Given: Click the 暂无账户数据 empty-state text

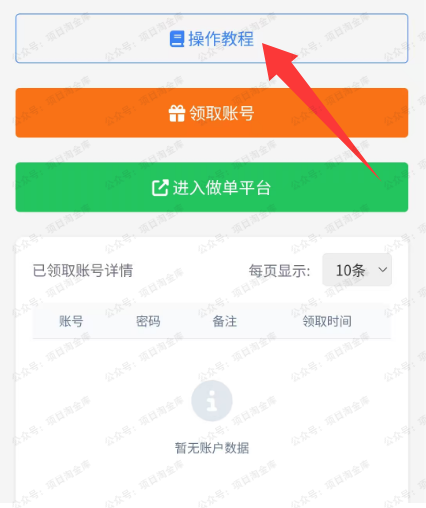Looking at the screenshot, I should point(212,448).
